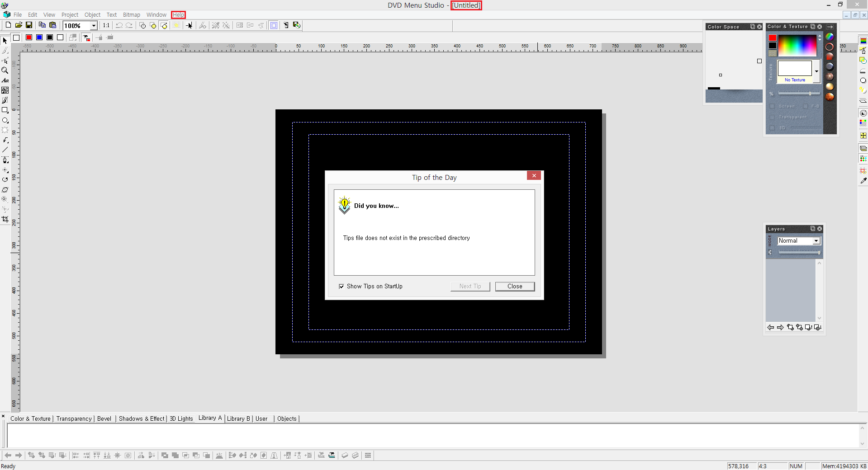Click the stacked layers icon in the right toolbar
The width and height of the screenshot is (868, 470).
863,148
